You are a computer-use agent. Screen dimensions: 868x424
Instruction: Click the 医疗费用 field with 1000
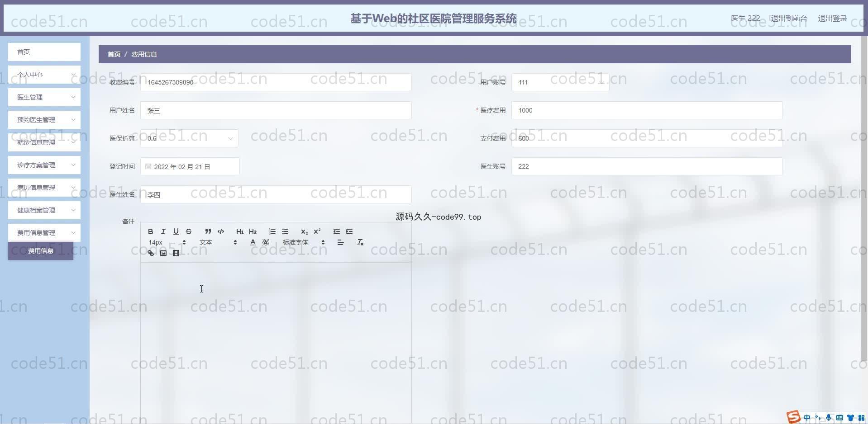[x=647, y=110]
